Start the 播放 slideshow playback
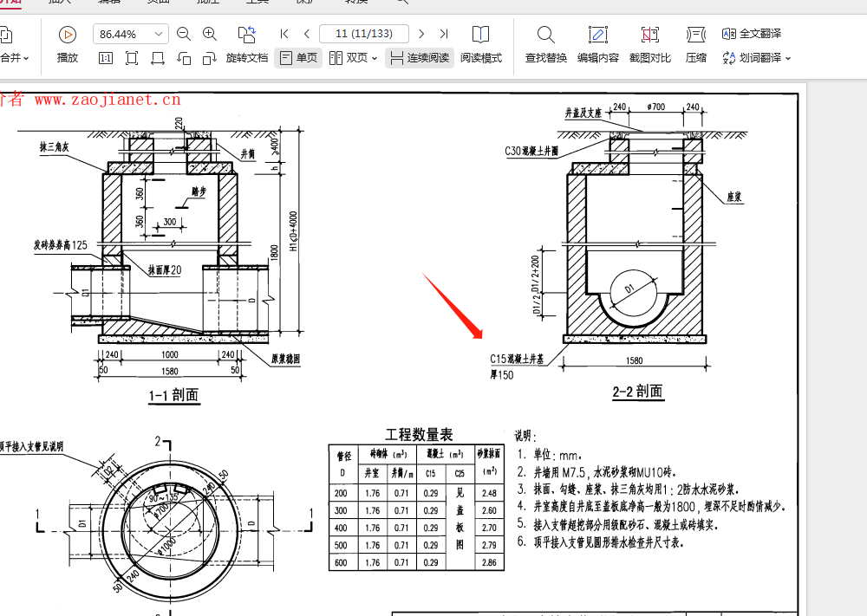 tap(68, 44)
